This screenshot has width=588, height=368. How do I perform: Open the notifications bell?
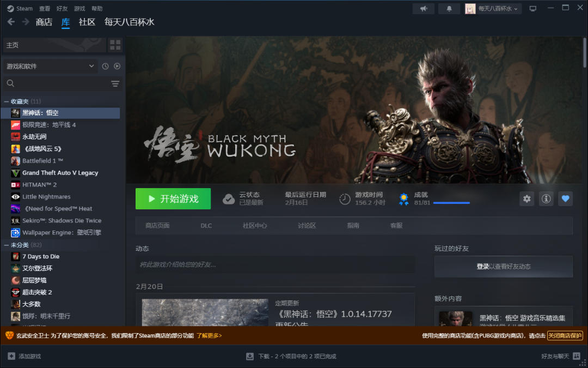(x=449, y=9)
